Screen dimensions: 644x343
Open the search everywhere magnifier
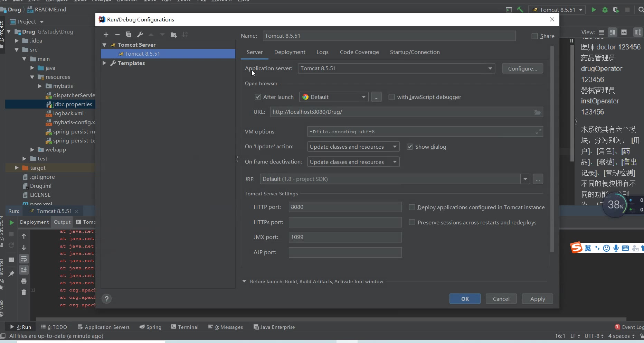(x=641, y=10)
